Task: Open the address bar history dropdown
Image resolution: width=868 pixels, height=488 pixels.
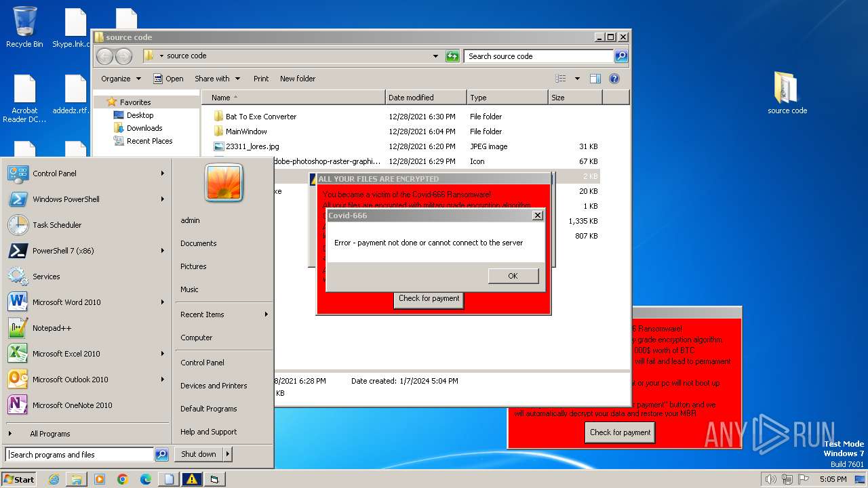Action: coord(435,56)
